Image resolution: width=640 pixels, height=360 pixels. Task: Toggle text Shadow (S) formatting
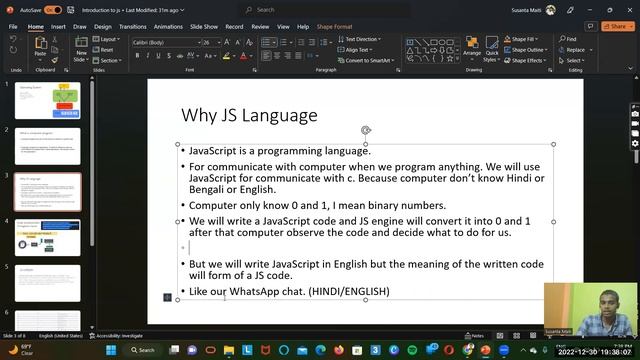point(169,56)
